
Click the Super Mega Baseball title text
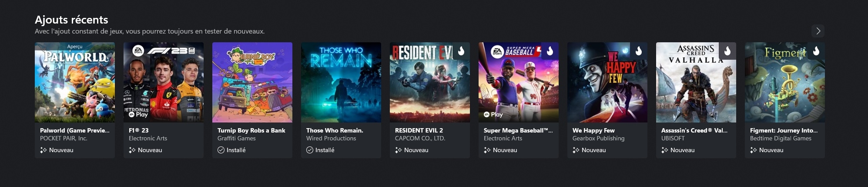[518, 130]
